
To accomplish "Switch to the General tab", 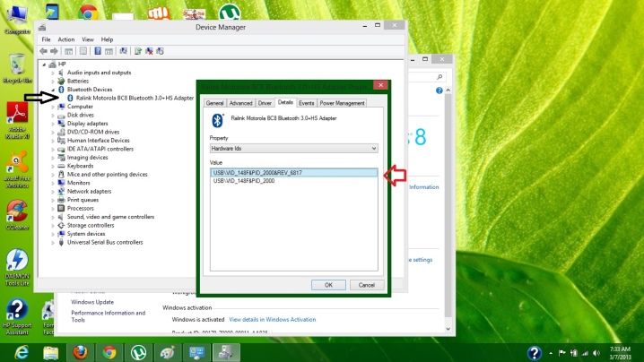I will [214, 103].
